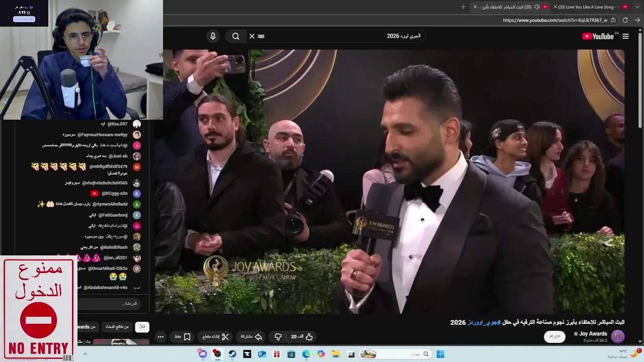
Task: Click the red YouTube icon in KCggg-s3n's message
Action: (x=95, y=193)
